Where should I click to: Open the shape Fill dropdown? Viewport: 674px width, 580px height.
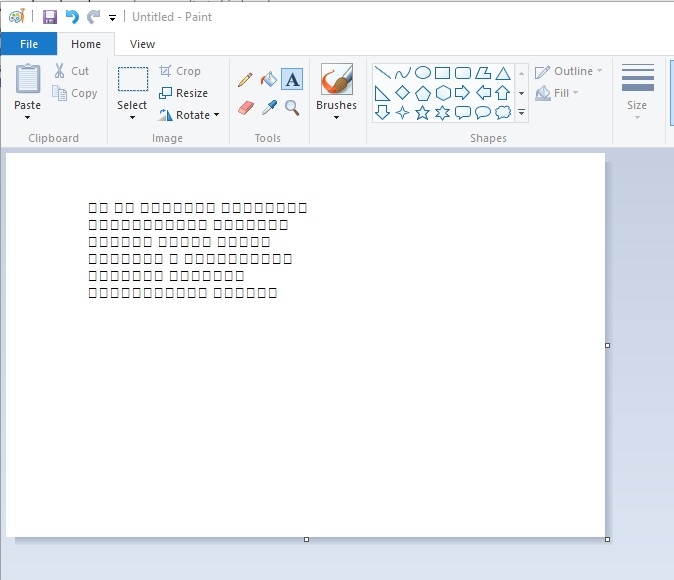click(x=557, y=93)
